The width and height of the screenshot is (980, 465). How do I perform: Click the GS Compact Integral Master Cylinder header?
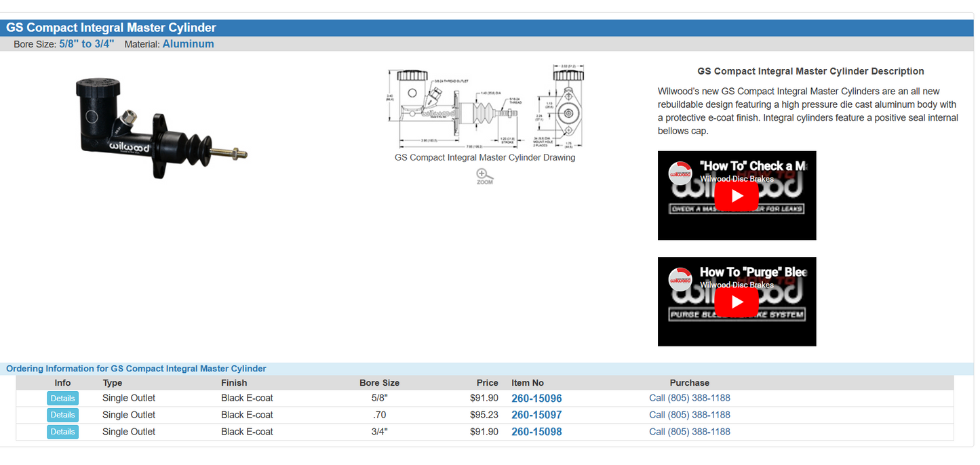click(111, 28)
